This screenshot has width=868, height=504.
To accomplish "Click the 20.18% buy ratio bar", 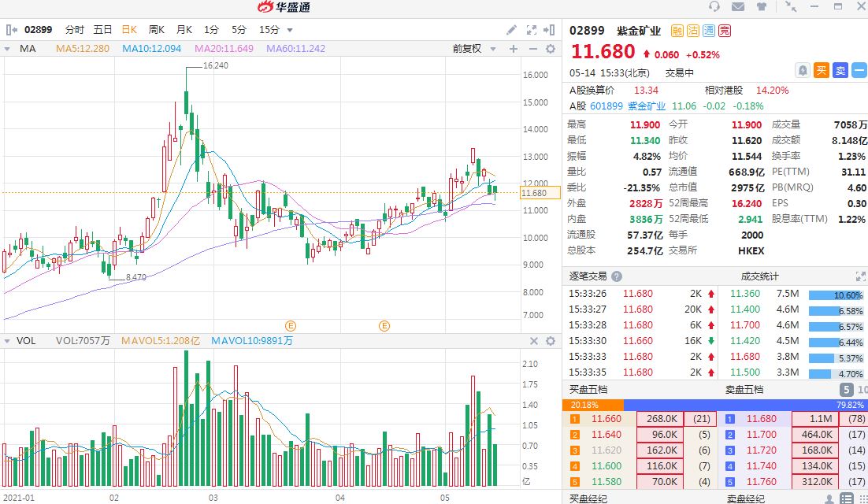I will 593,405.
